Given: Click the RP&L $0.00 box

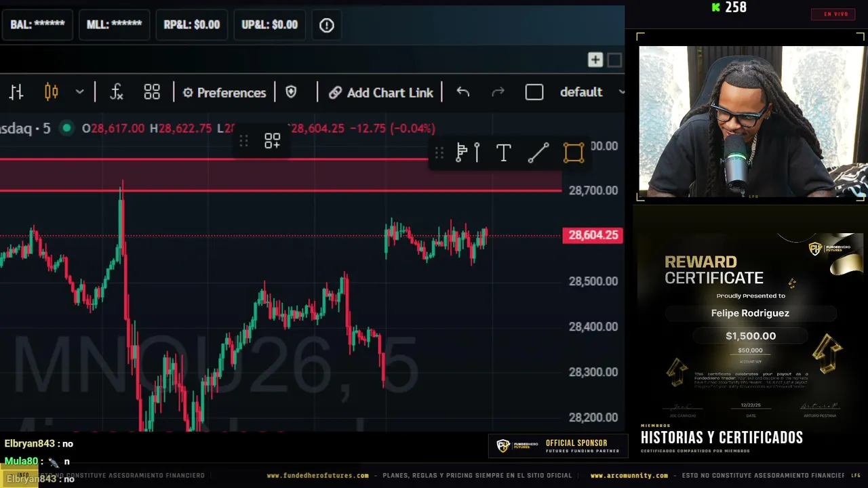Looking at the screenshot, I should coord(192,25).
